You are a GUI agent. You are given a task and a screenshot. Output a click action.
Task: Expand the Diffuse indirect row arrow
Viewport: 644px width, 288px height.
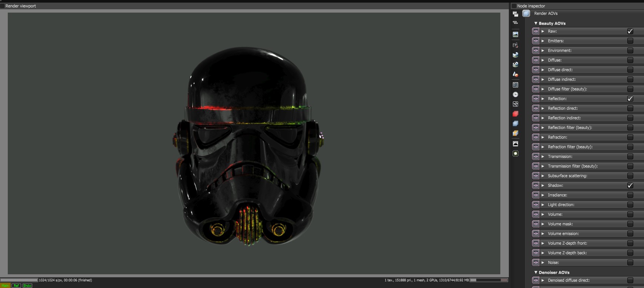point(543,79)
